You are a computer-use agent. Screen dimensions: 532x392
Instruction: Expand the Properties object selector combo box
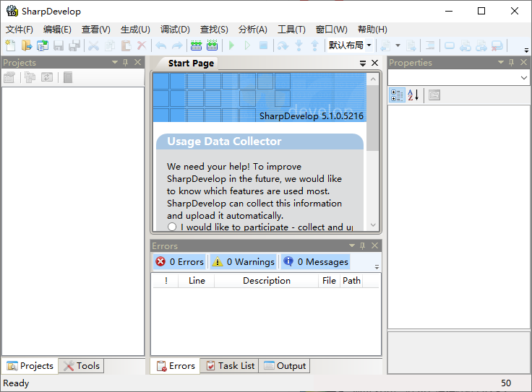[x=524, y=78]
